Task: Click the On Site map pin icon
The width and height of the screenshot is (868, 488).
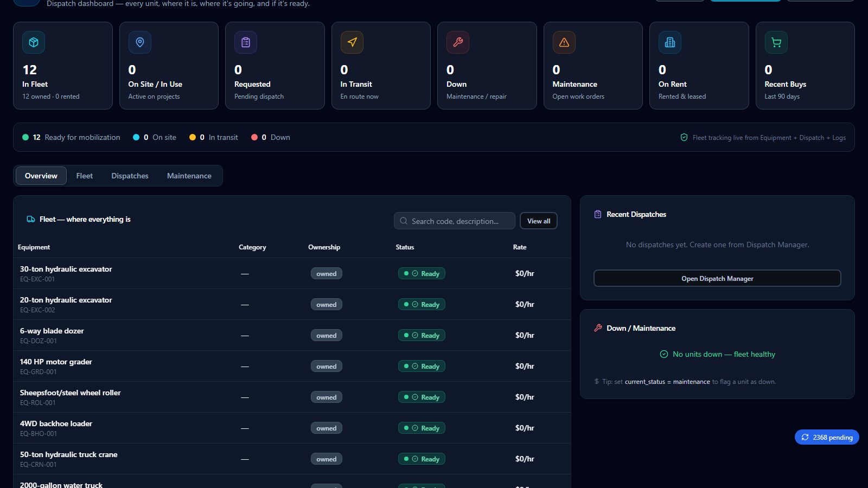Action: 140,42
